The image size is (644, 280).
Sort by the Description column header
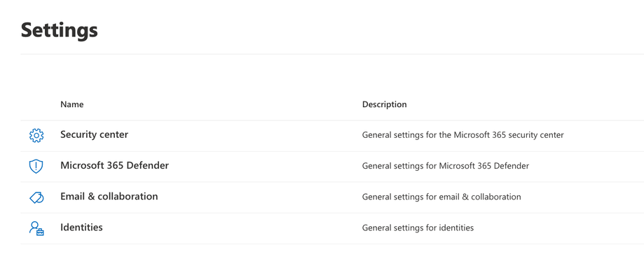coord(385,104)
